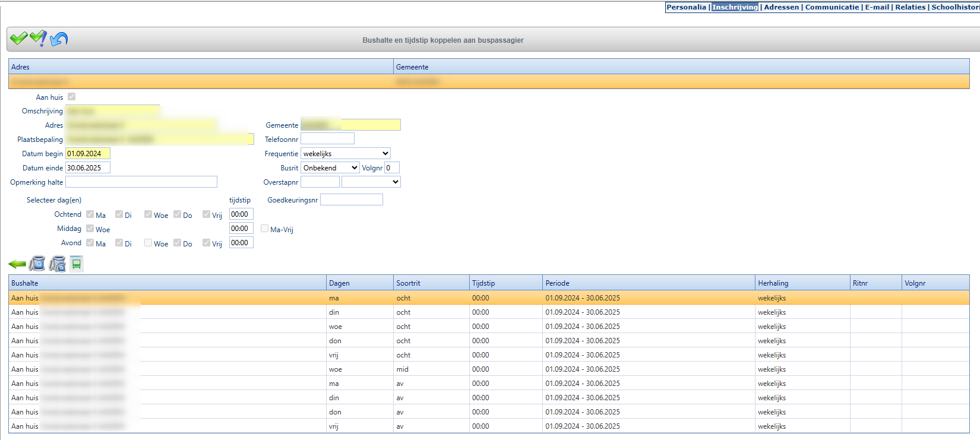Click the green bus schedule icon
The image size is (980, 440).
pos(77,264)
